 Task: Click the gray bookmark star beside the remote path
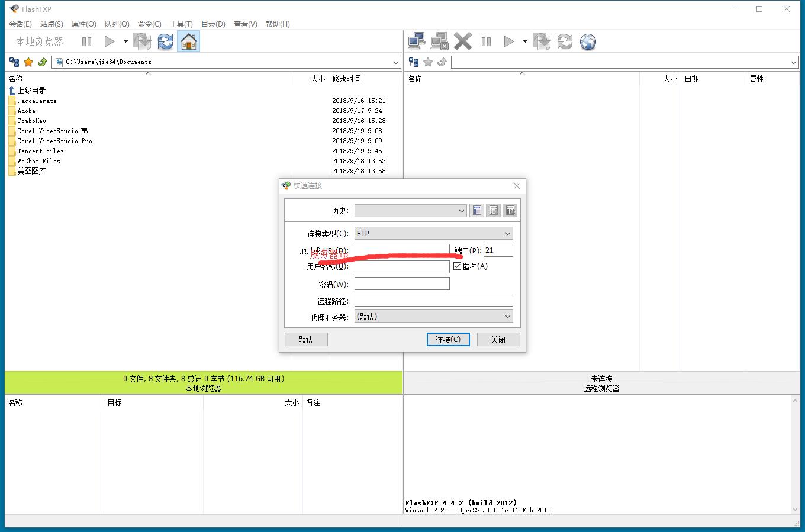point(428,62)
